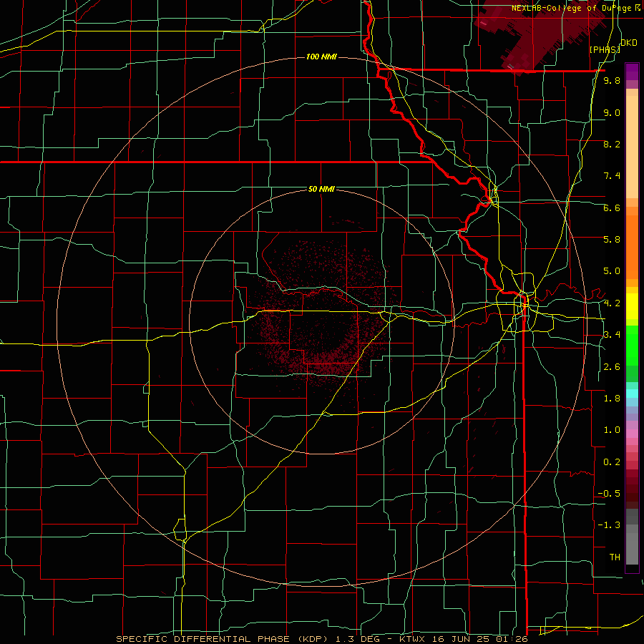Pick the bright green segment of color bar
Viewport: 644px width, 644px height.
[632, 345]
